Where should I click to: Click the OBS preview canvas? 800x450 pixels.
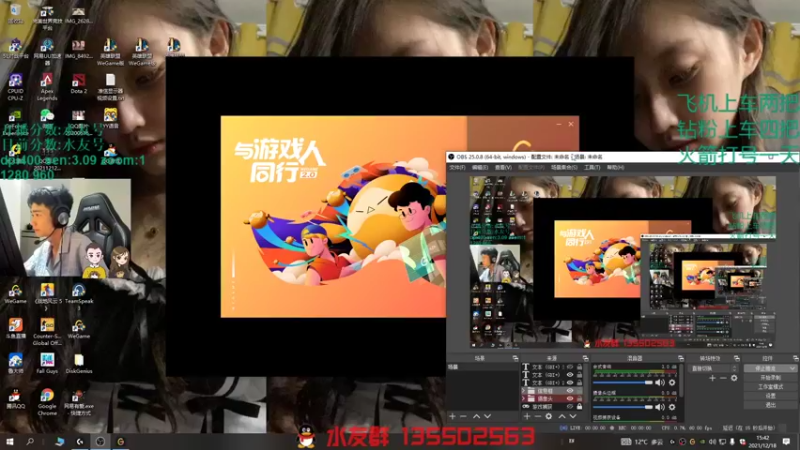[x=622, y=261]
